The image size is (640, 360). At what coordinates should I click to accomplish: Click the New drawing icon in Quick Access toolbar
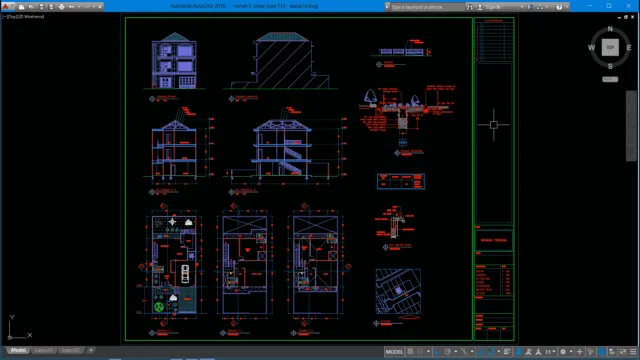pyautogui.click(x=22, y=7)
